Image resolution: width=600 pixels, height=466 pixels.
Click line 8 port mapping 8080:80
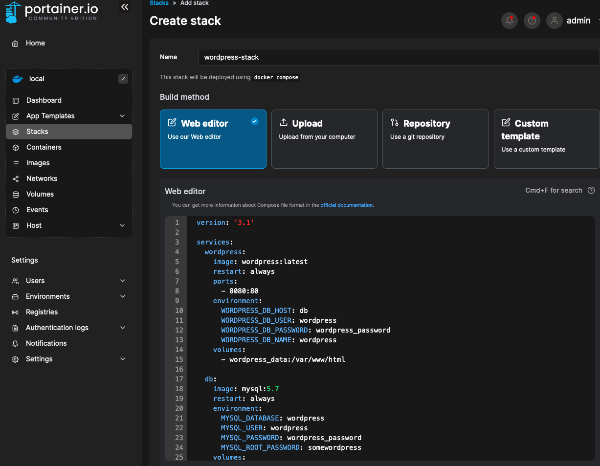tap(240, 291)
